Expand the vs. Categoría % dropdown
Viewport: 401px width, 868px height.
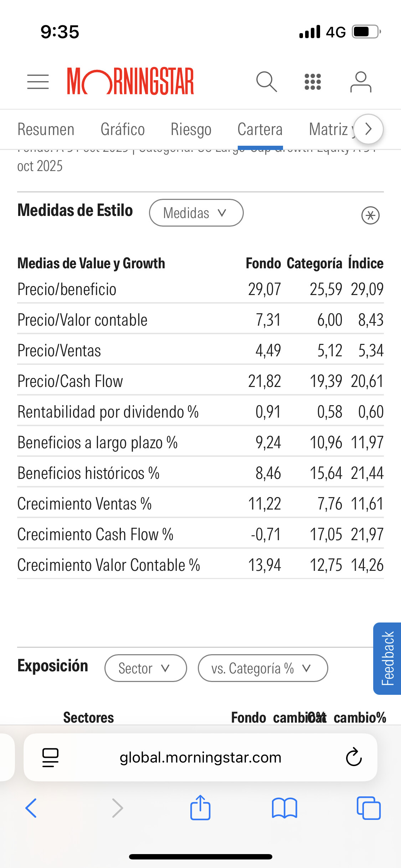(x=263, y=668)
